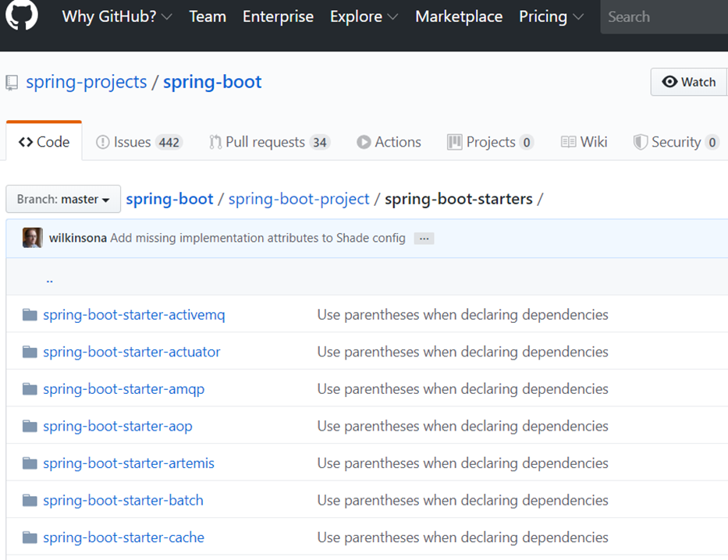The image size is (728, 560).
Task: Navigate to spring-boot breadcrumb root
Action: [169, 199]
